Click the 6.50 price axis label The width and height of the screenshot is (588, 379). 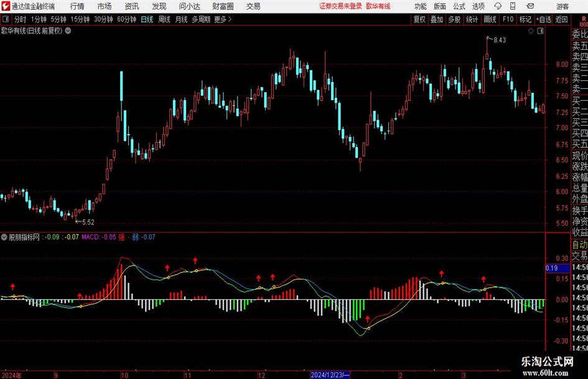point(562,159)
